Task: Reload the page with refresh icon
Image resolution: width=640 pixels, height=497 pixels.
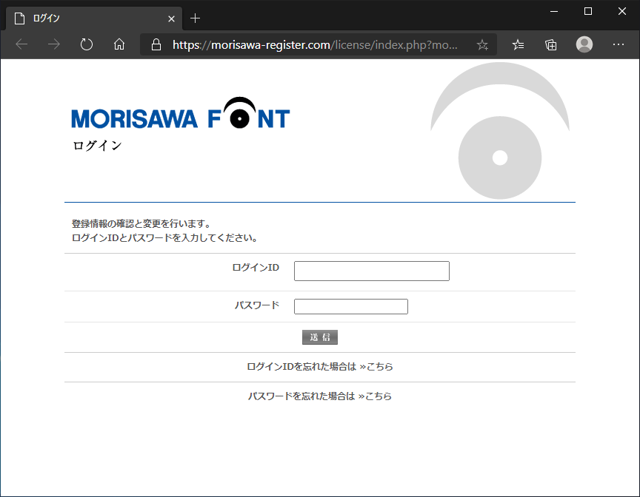Action: pos(87,44)
